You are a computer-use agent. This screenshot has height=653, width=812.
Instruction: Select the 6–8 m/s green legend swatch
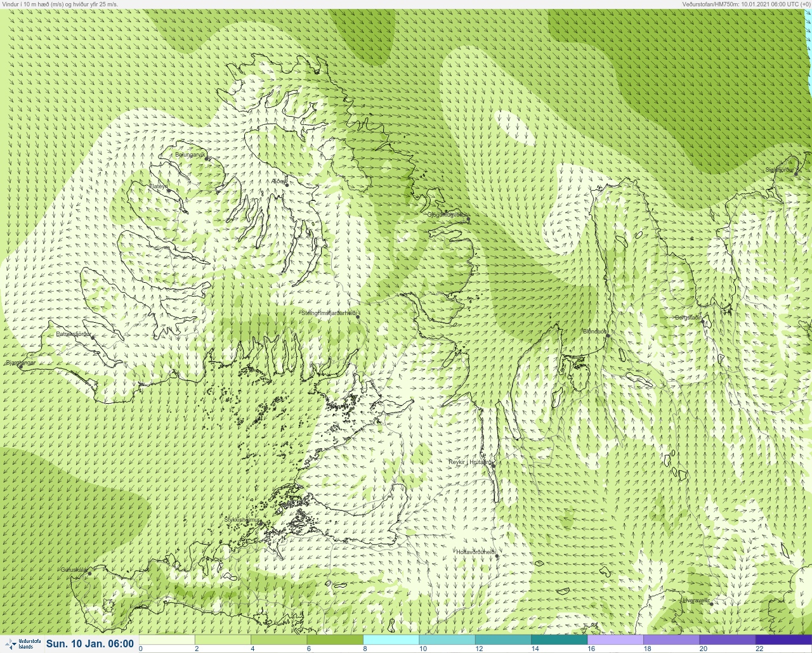click(335, 640)
